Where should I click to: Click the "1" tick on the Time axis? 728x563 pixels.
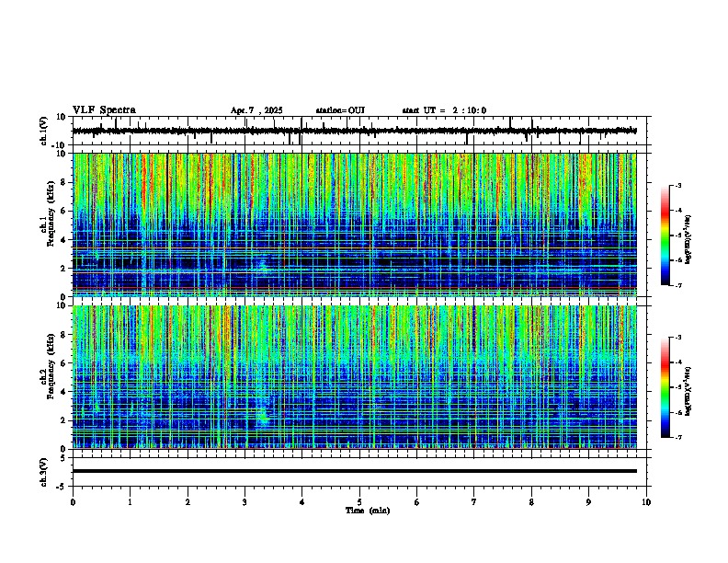pyautogui.click(x=130, y=502)
